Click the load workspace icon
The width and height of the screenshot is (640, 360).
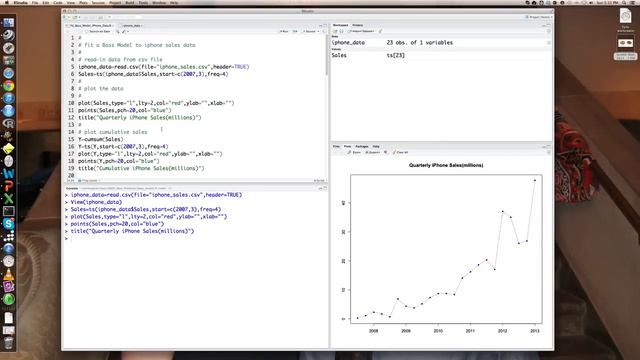point(336,31)
